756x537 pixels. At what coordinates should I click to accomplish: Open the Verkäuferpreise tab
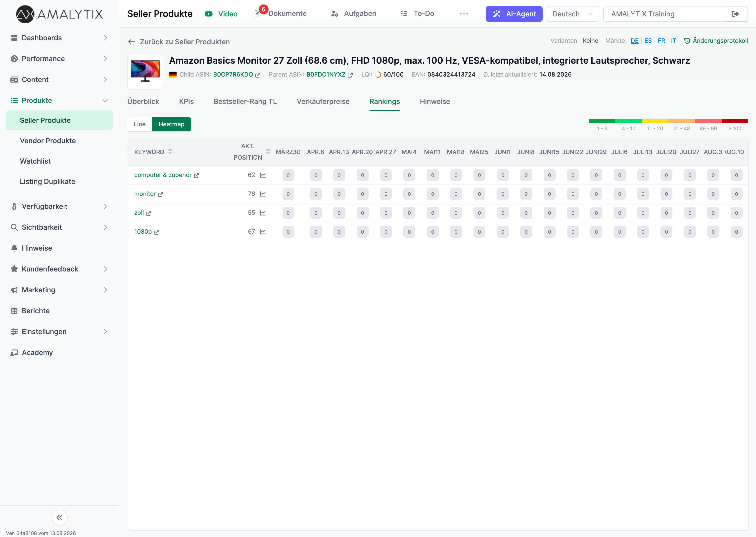click(323, 101)
